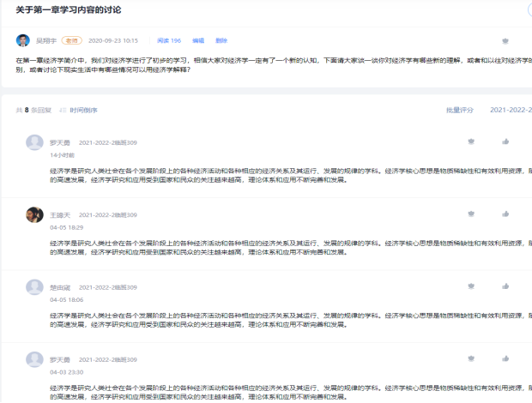Screen dimensions: 532x403
Task: Open the 2021-2022-2 class filter dropdown
Action: point(510,110)
